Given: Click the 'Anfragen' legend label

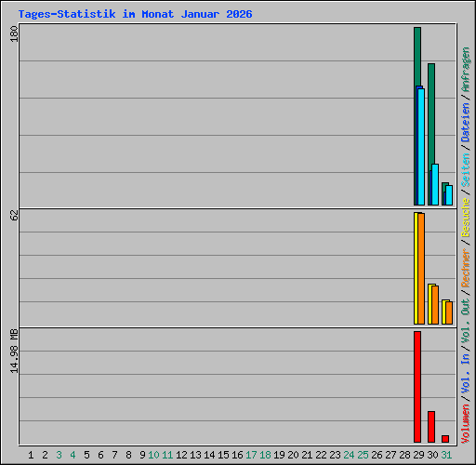Looking at the screenshot, I should point(466,70).
